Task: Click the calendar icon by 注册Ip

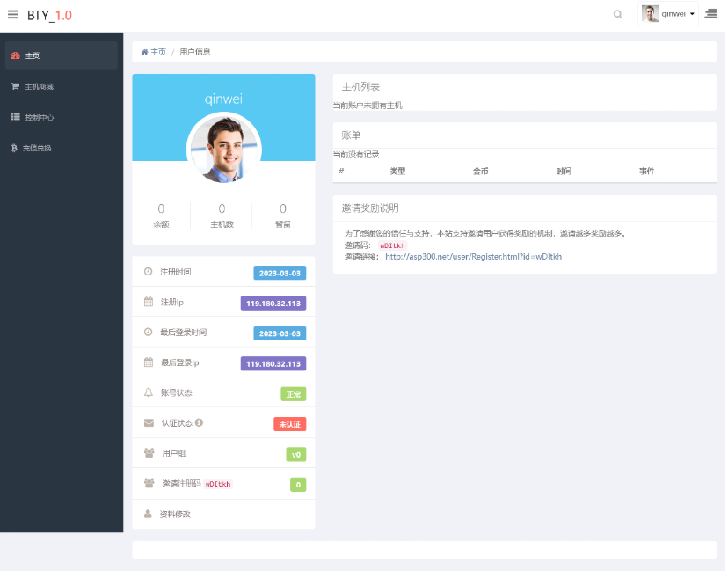Action: (148, 302)
